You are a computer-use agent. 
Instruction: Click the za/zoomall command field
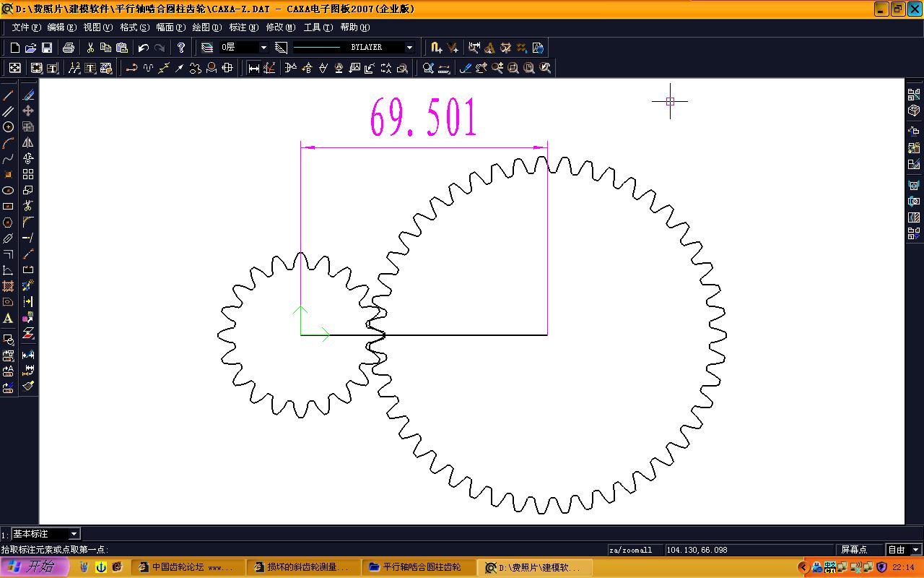[635, 550]
